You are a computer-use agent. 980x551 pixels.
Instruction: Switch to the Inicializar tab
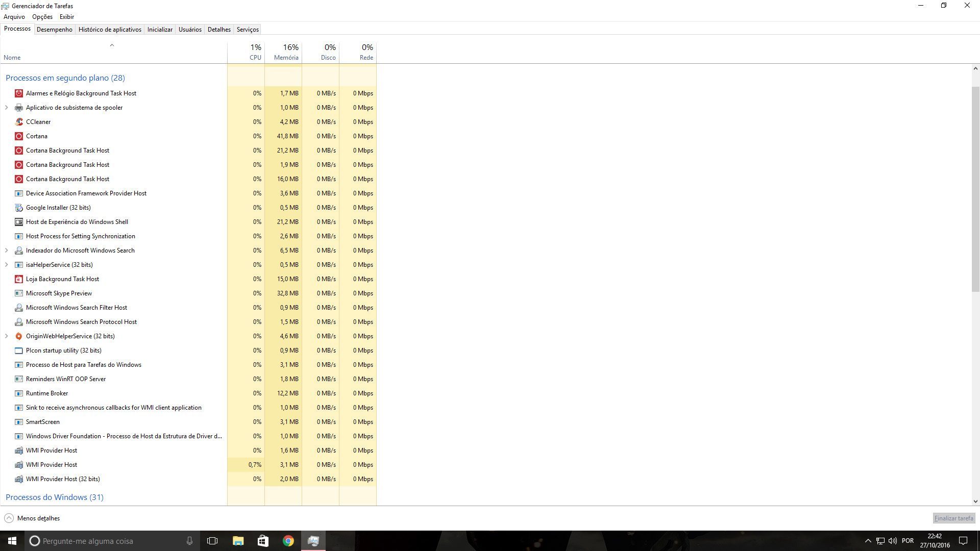(x=160, y=30)
